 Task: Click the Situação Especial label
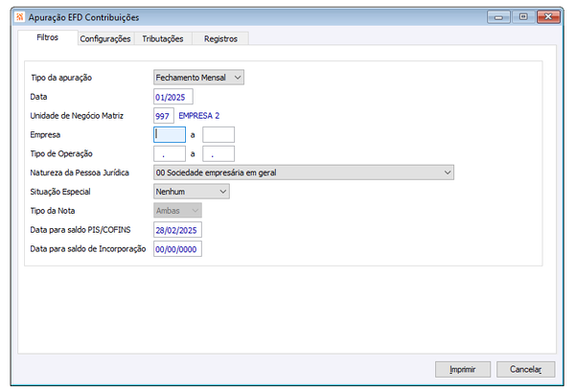[60, 192]
